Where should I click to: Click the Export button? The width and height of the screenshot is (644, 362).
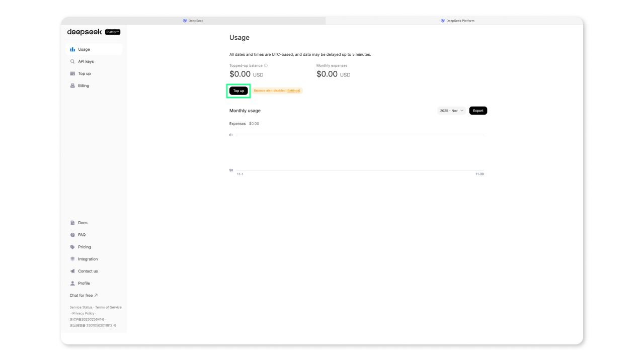tap(478, 111)
